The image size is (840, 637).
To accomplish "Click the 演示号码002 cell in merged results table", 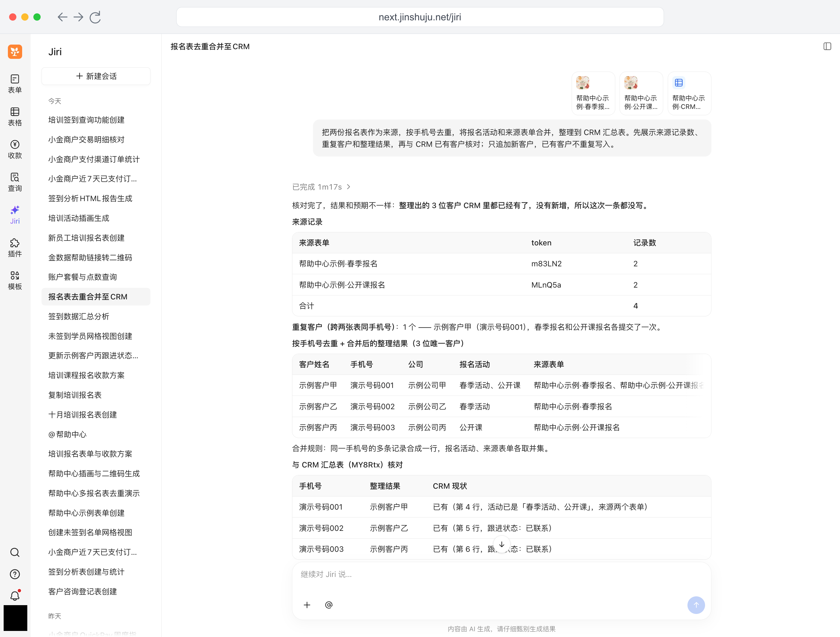I will pos(372,406).
